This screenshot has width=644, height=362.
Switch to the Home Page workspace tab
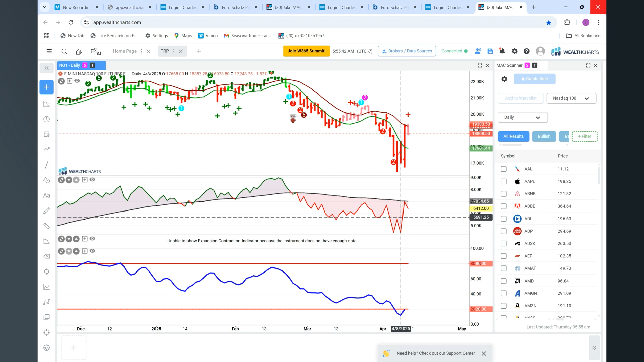(x=124, y=51)
